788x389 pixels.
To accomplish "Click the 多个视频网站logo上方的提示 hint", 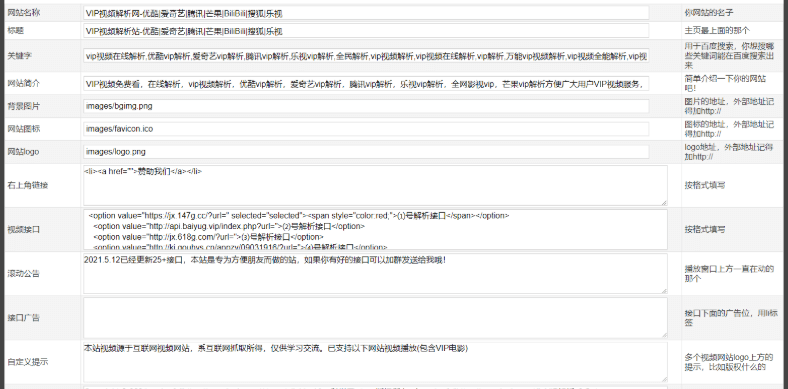I will coord(728,362).
